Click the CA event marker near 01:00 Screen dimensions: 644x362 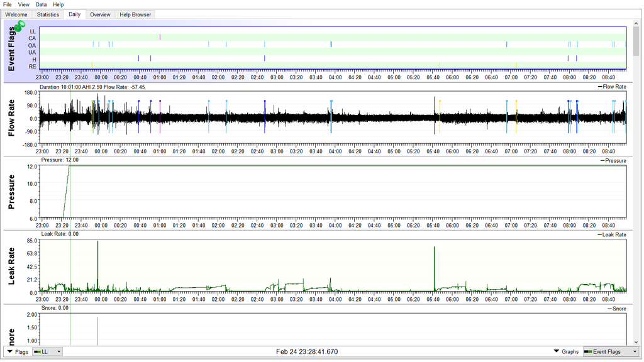pyautogui.click(x=160, y=37)
